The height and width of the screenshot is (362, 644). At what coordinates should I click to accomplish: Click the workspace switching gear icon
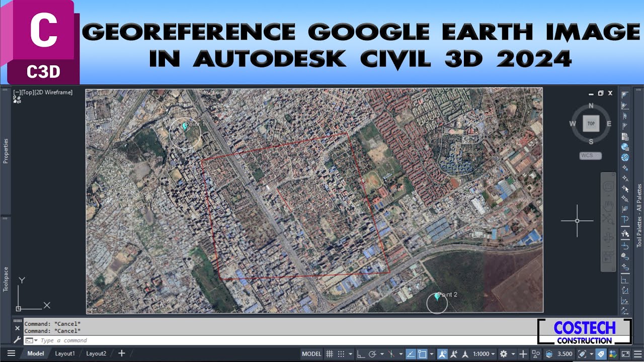click(x=504, y=354)
